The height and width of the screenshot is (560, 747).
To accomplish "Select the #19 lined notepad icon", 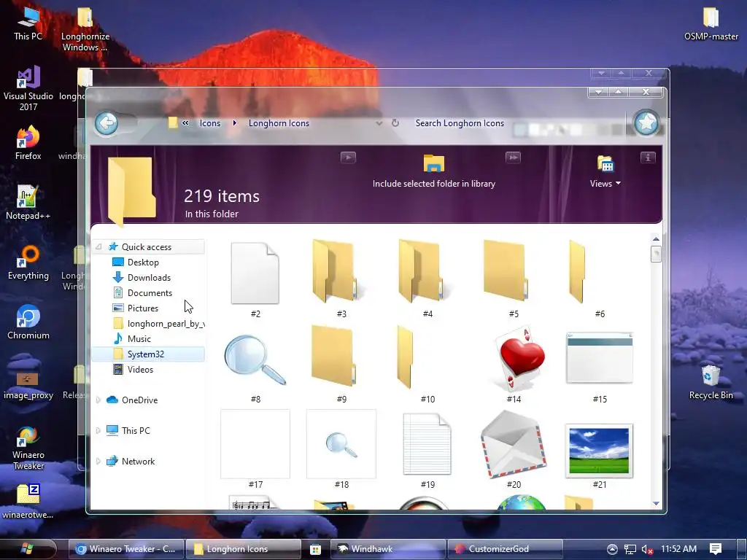I will [x=427, y=444].
